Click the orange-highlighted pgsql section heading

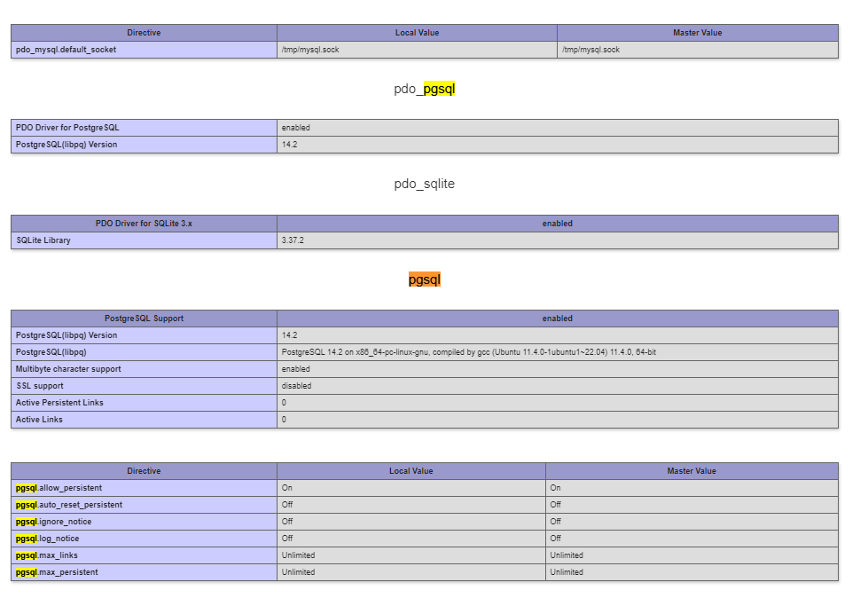pos(425,279)
